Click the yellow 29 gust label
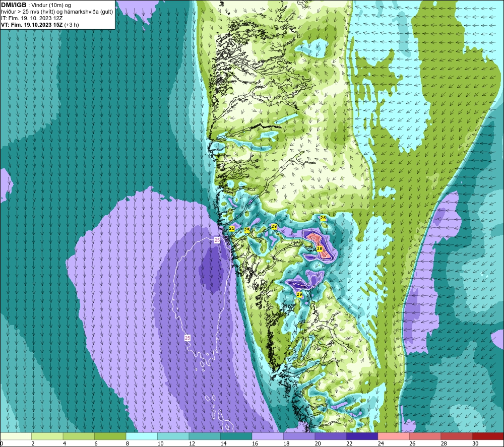 coord(299,294)
